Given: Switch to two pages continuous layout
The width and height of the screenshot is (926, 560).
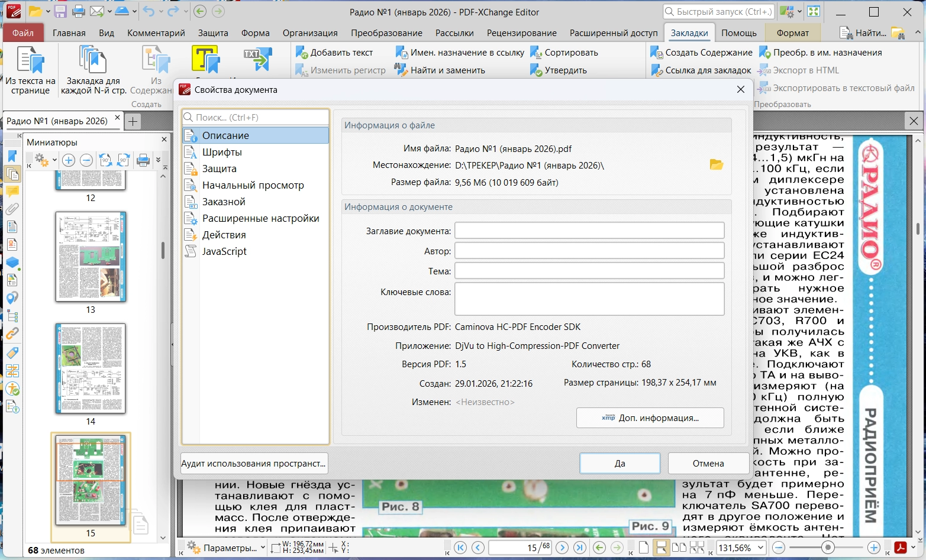Looking at the screenshot, I should tap(697, 548).
